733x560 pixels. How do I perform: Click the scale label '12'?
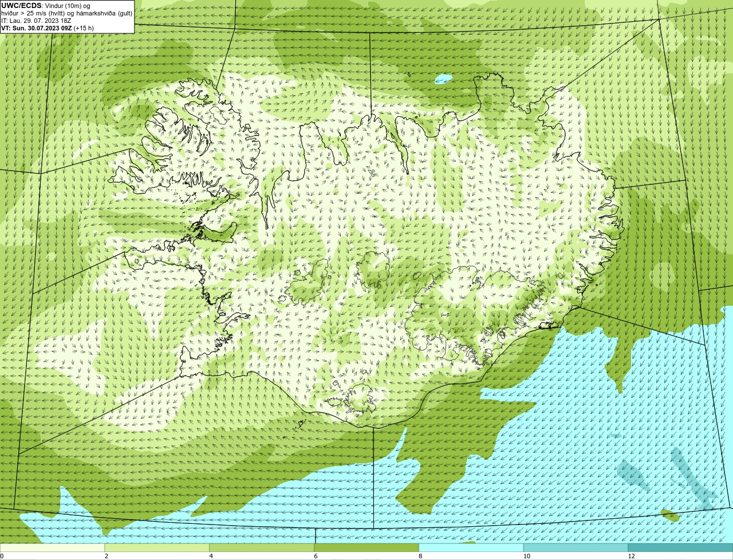tap(631, 556)
